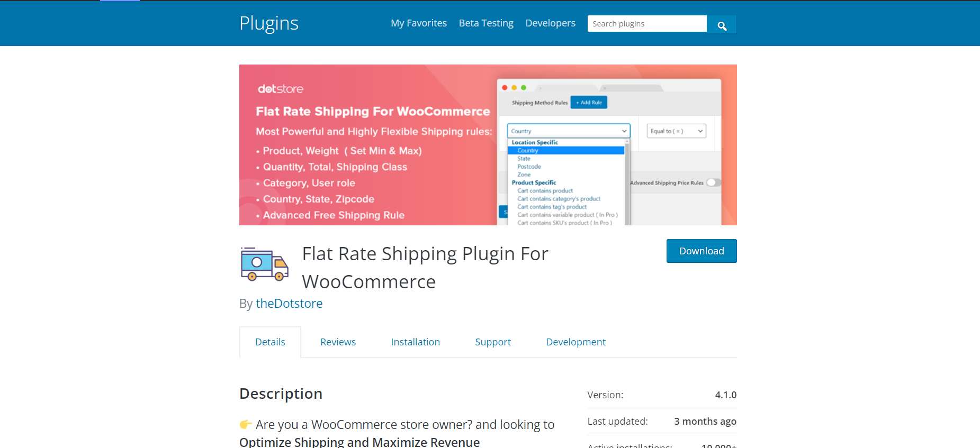The image size is (980, 448).
Task: Click the pointing hand emoji in description
Action: (x=246, y=424)
